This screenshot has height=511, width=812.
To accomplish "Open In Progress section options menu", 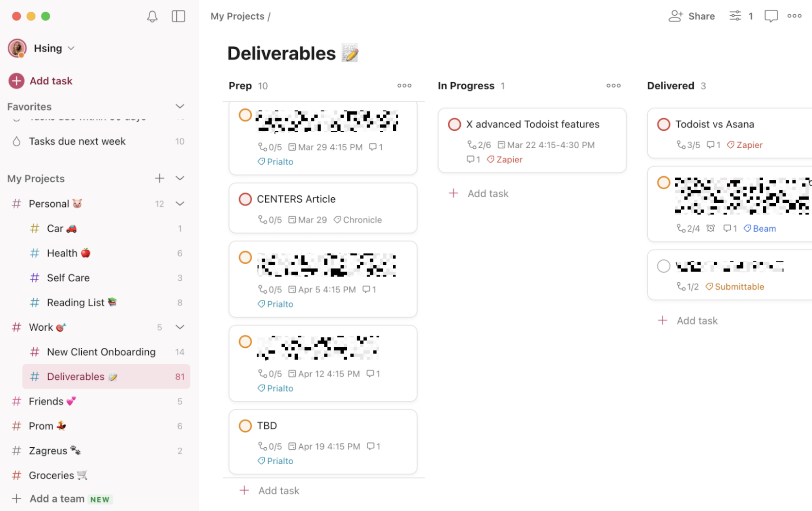I will [x=613, y=86].
